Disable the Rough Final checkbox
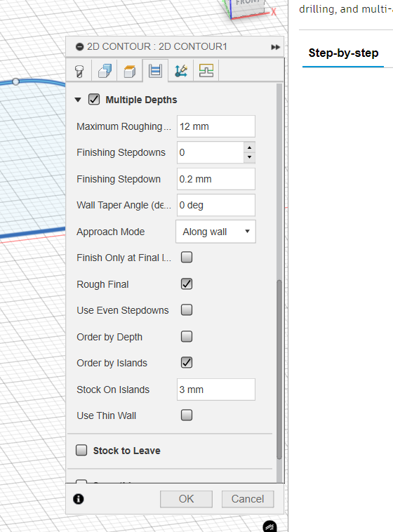Image resolution: width=393 pixels, height=532 pixels. pos(187,284)
